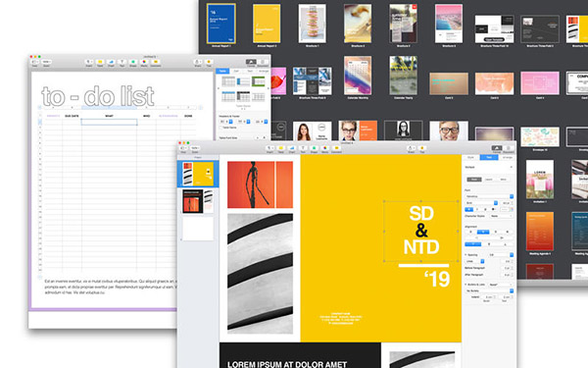Select the Style segment under text inspector

click(474, 180)
